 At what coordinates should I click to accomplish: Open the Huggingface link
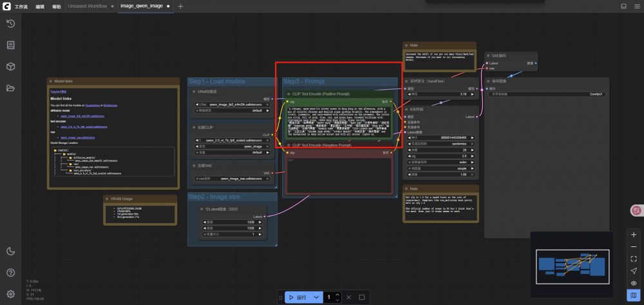92,106
